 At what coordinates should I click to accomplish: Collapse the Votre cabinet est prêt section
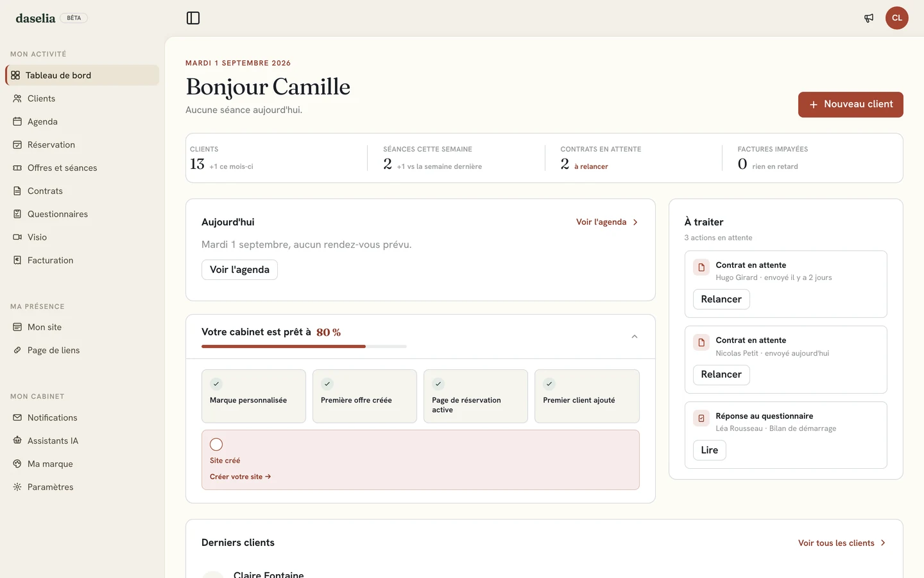click(635, 337)
